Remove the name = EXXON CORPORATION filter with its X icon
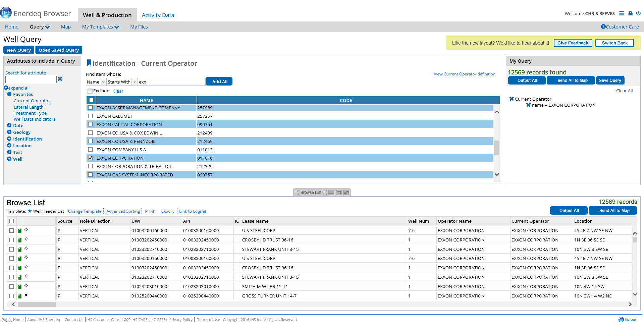Viewport: 644px width, 329px height. tap(528, 105)
